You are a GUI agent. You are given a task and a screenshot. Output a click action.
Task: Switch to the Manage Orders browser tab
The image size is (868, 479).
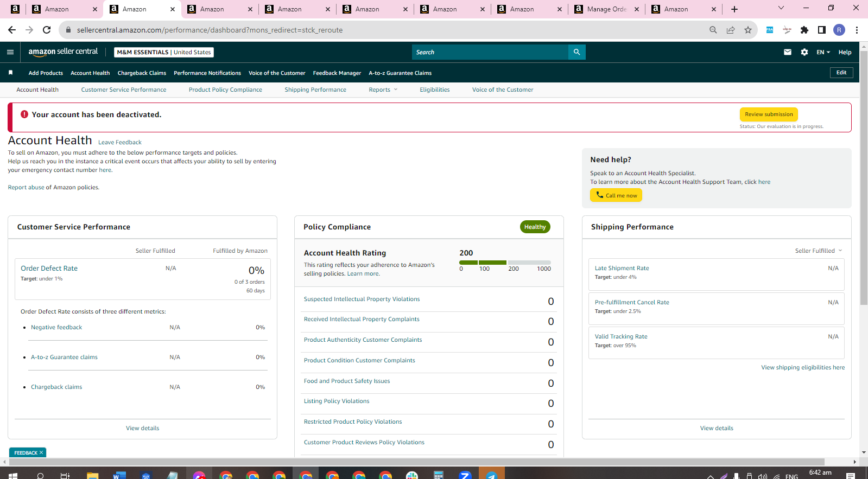(606, 9)
